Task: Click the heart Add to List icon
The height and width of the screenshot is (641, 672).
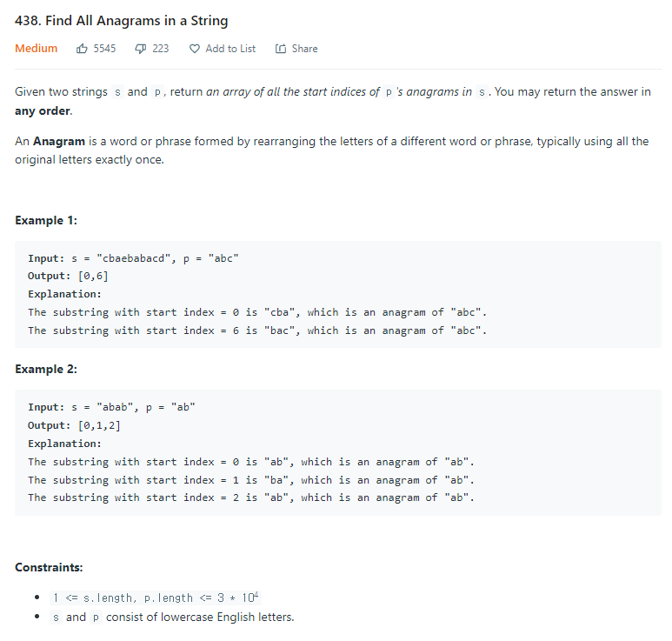Action: [x=195, y=49]
